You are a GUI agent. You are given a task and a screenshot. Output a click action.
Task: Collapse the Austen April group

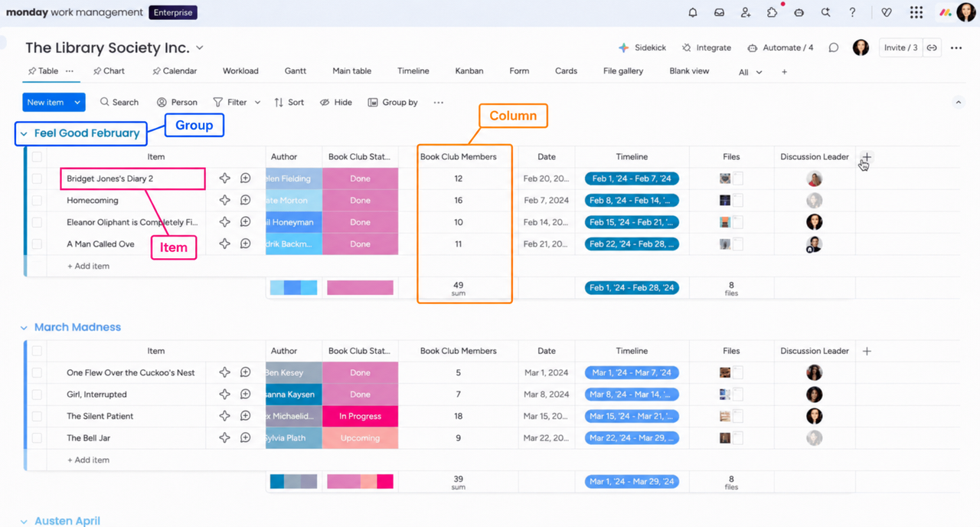pos(24,522)
